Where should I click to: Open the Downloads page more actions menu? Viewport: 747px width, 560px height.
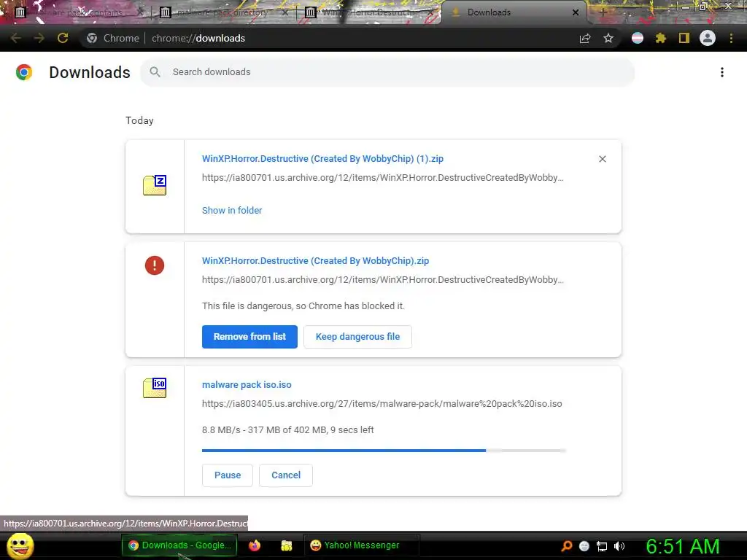pos(722,72)
